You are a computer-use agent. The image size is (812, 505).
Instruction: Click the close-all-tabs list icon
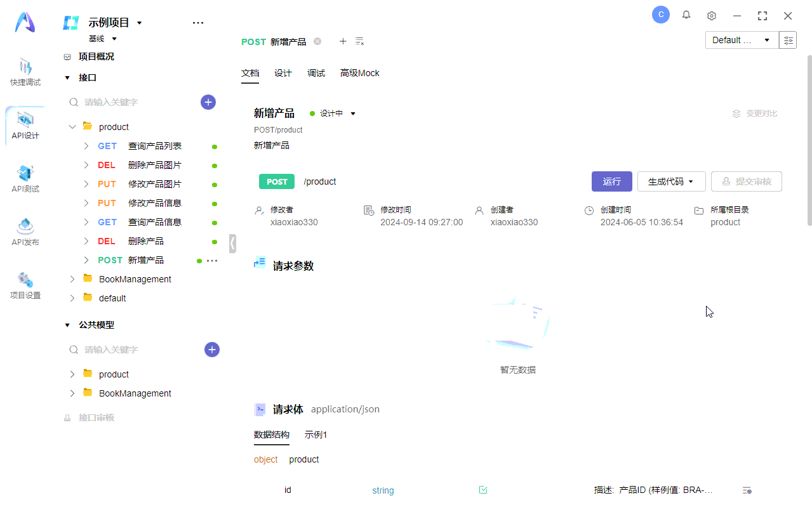(359, 41)
